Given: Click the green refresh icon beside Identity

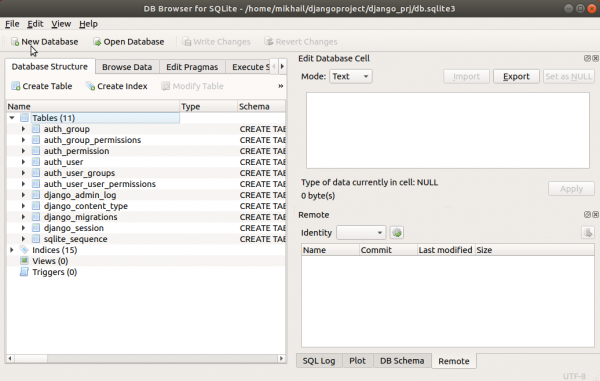Looking at the screenshot, I should coord(397,233).
